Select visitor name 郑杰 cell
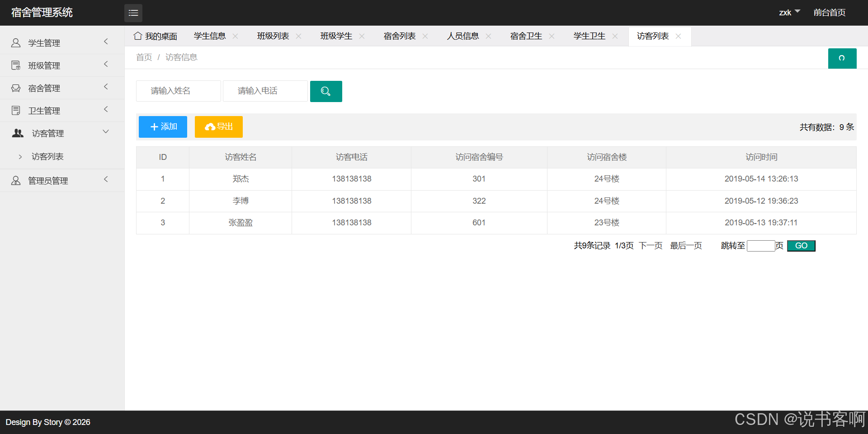 click(241, 179)
